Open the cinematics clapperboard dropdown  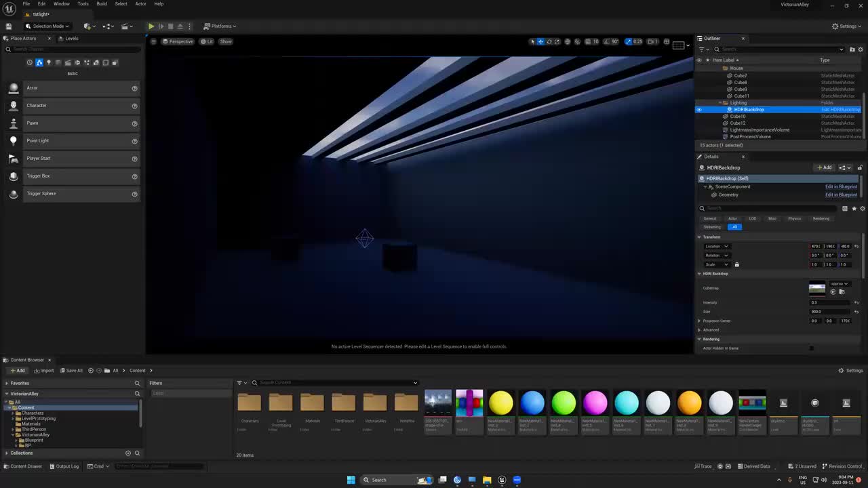point(127,26)
